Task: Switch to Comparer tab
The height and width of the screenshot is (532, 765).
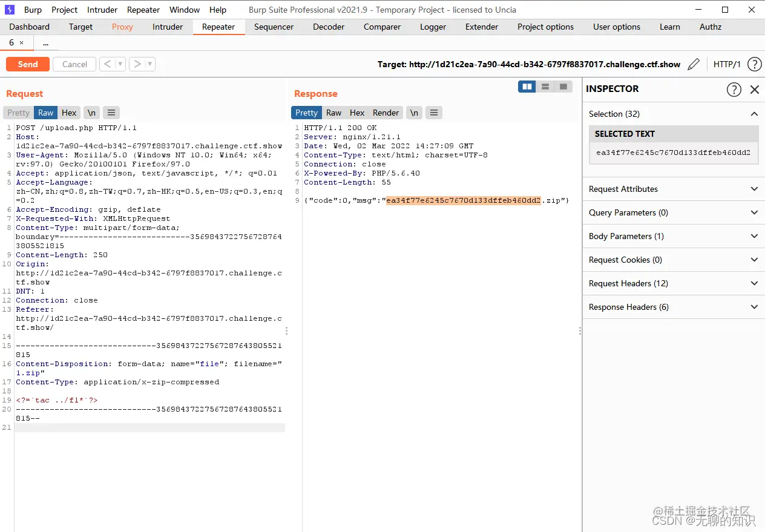Action: click(382, 27)
